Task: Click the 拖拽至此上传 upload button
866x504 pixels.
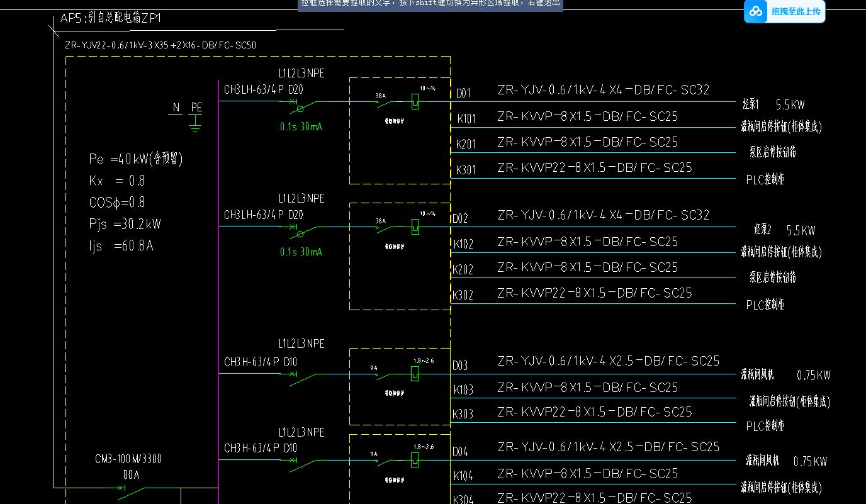Action: click(x=784, y=11)
